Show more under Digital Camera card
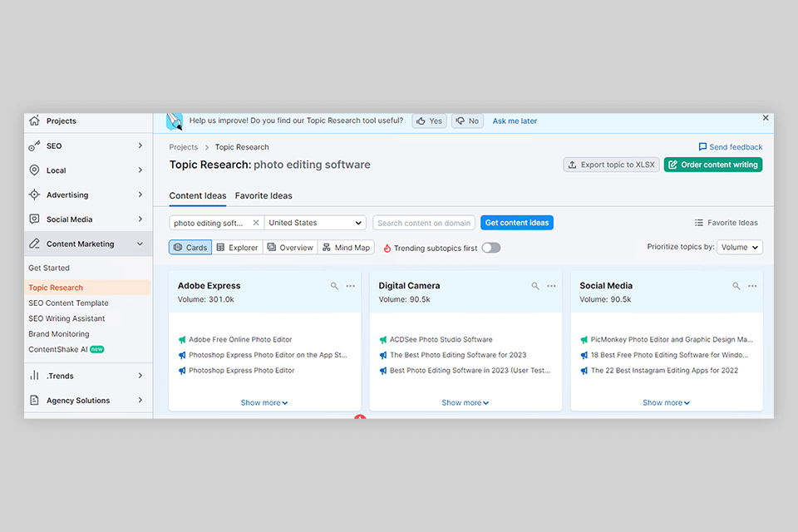The width and height of the screenshot is (798, 532). [x=465, y=402]
